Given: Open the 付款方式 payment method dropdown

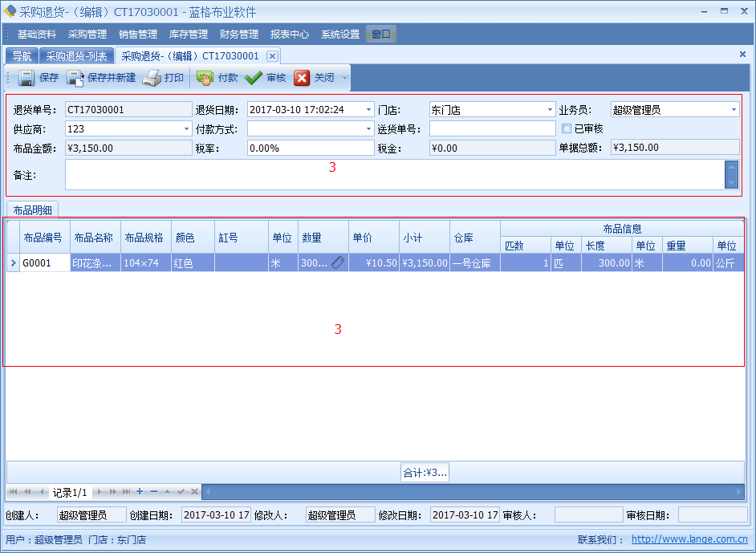Looking at the screenshot, I should tap(368, 128).
